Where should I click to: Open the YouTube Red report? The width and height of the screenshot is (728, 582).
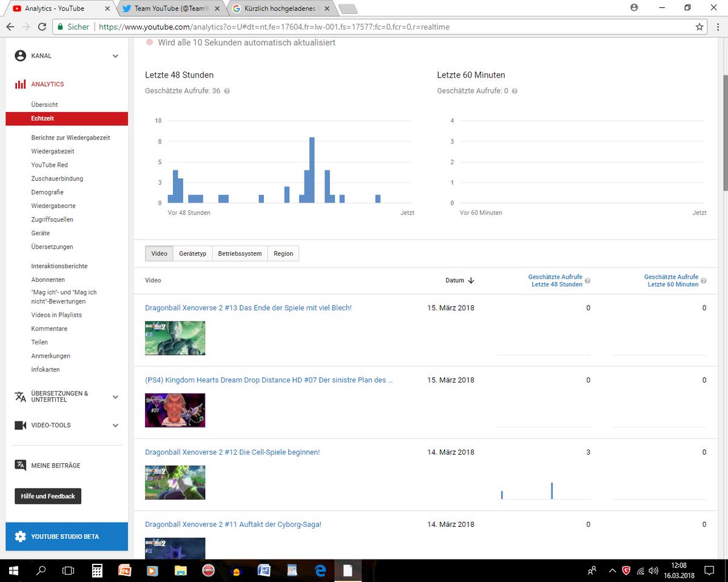[x=50, y=165]
